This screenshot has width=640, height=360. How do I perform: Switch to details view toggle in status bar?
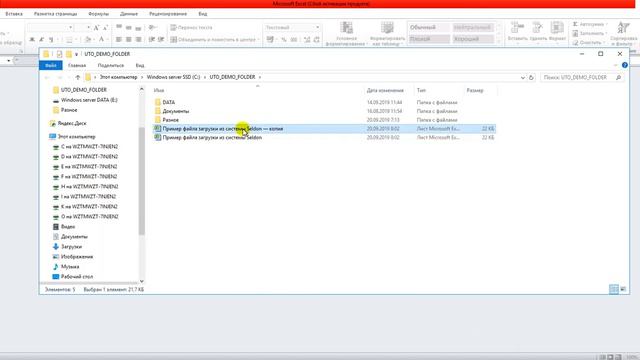coord(613,289)
